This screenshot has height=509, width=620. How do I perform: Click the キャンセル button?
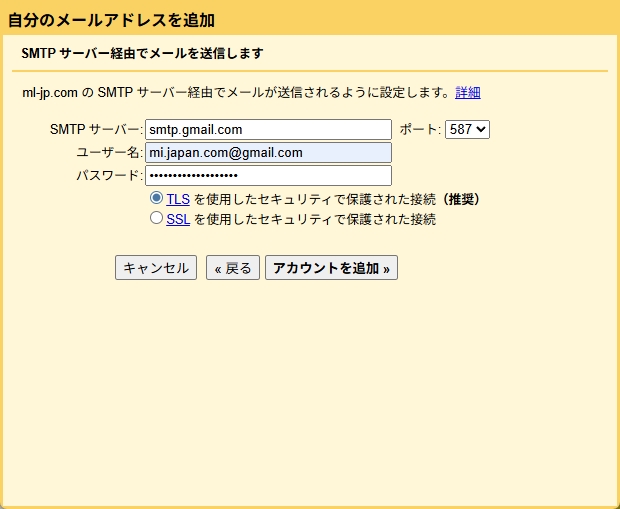point(156,268)
